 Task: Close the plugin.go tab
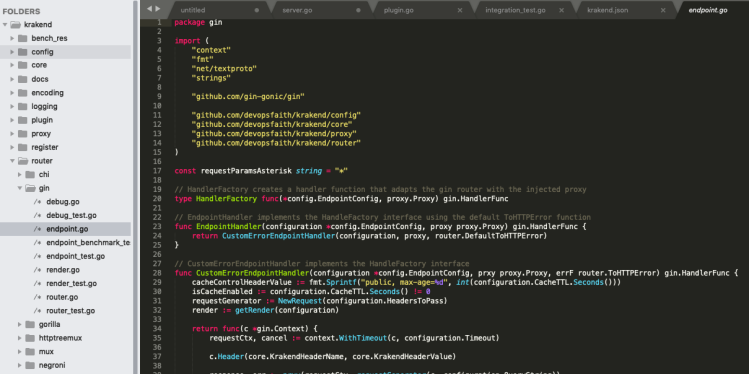460,10
